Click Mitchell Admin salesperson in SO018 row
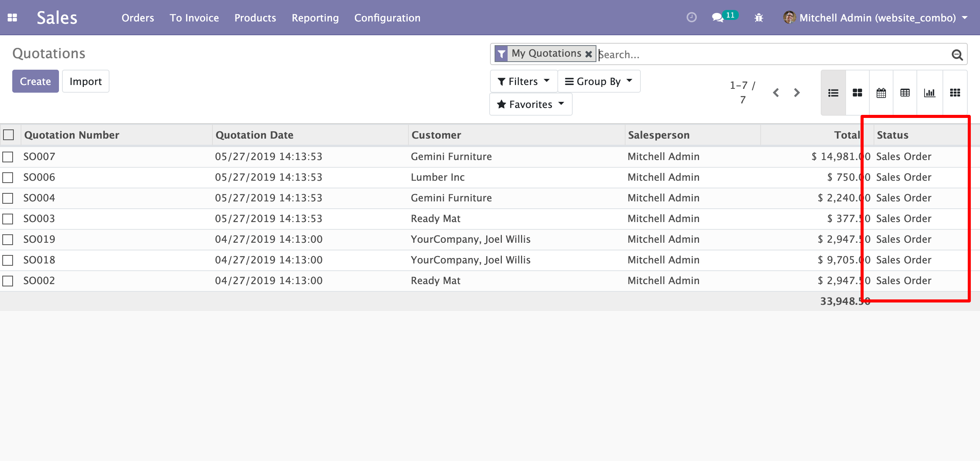Image resolution: width=980 pixels, height=461 pixels. [x=663, y=260]
